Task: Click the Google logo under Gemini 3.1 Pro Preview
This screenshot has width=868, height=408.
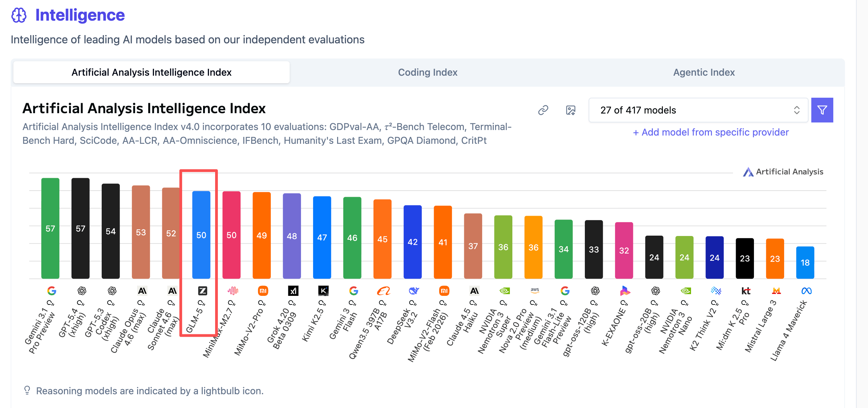Action: tap(52, 291)
